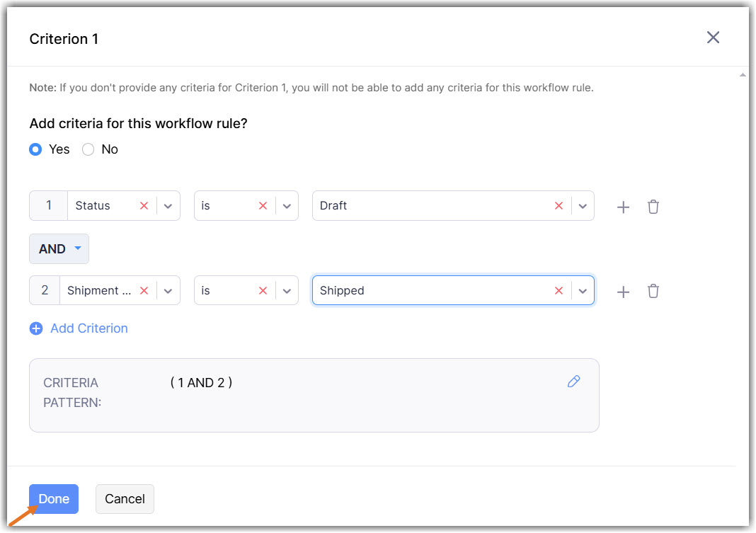Close the Criterion 1 dialog
The image size is (756, 533).
[x=713, y=38]
